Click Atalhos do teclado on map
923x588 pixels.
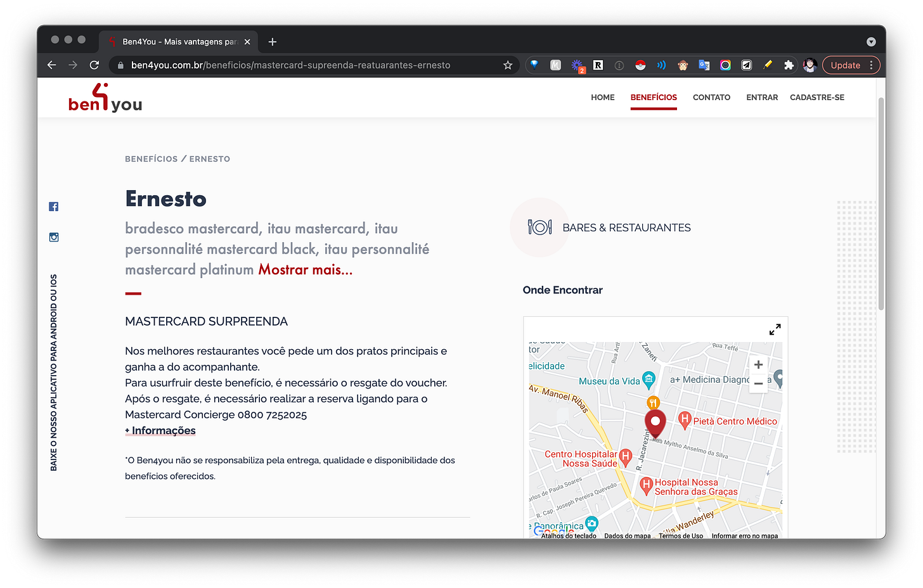click(x=569, y=535)
